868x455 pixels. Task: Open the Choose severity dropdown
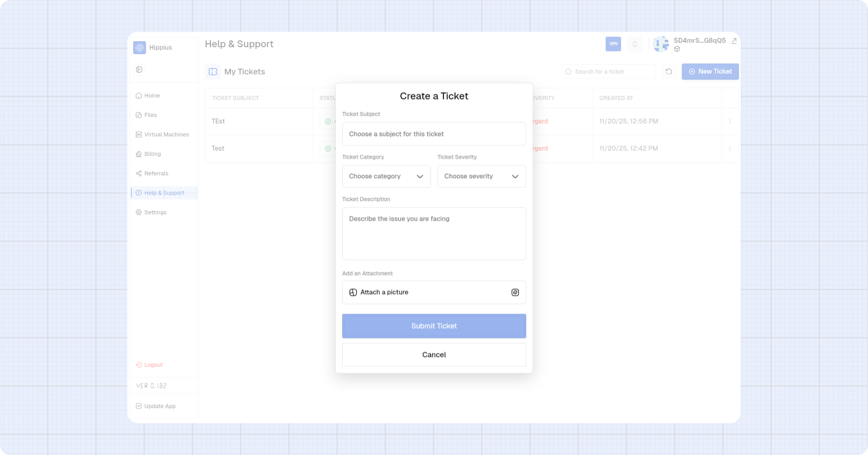[481, 176]
